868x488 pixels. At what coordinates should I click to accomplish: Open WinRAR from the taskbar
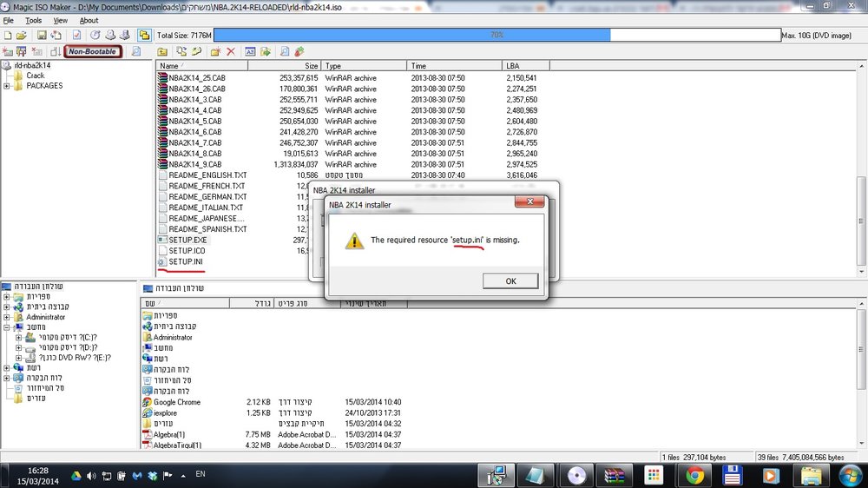615,476
